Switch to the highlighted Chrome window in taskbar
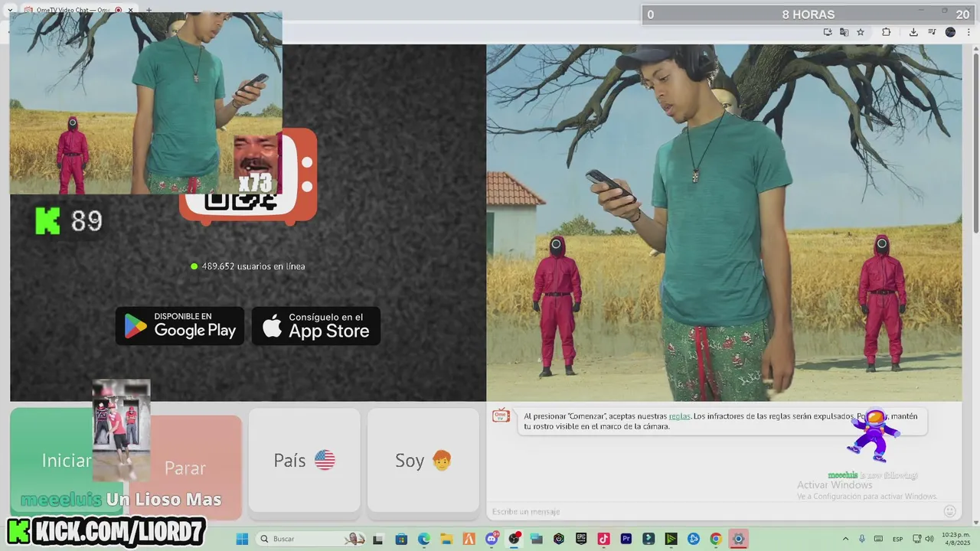 coord(738,539)
